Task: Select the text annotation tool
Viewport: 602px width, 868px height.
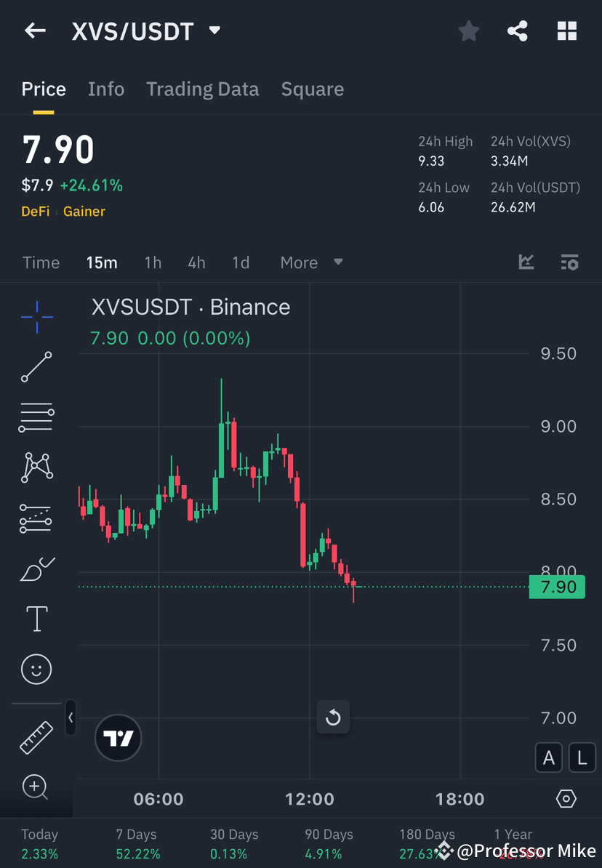Action: coord(36,618)
